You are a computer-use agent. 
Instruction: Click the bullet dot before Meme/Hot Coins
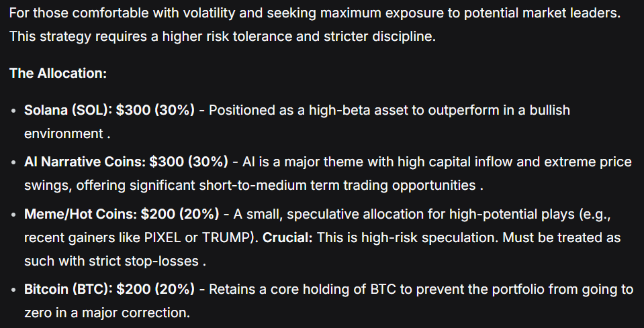coord(14,215)
